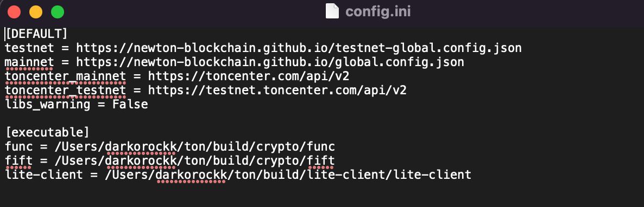Place cursor on the [executable] section header
This screenshot has width=644, height=207.
(47, 132)
